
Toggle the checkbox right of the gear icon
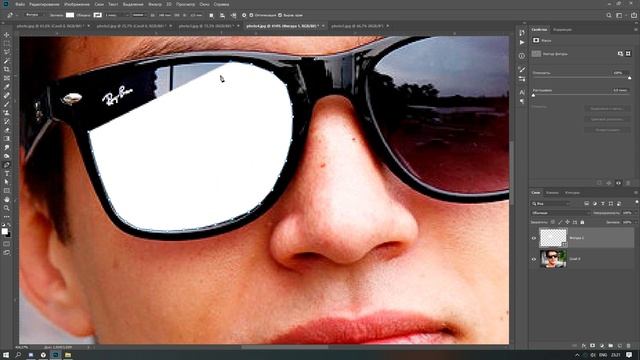[251, 15]
